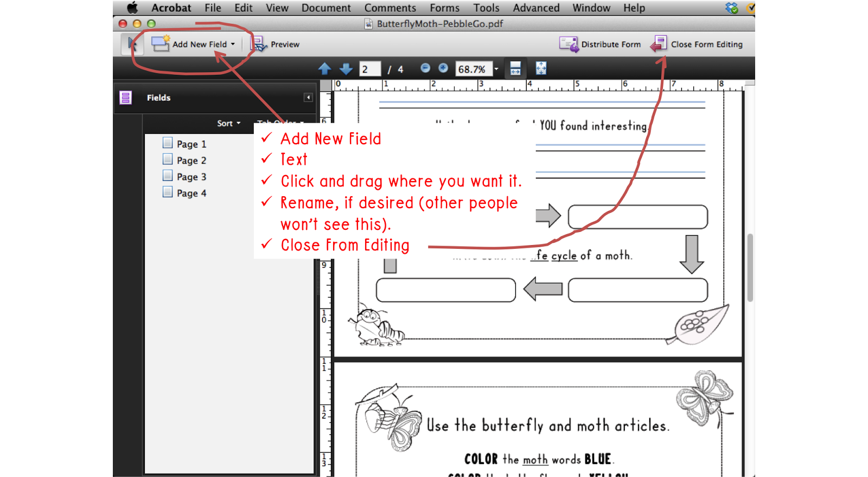Open the zoom percentage dropdown arrow
Image resolution: width=868 pixels, height=477 pixels.
coord(496,69)
